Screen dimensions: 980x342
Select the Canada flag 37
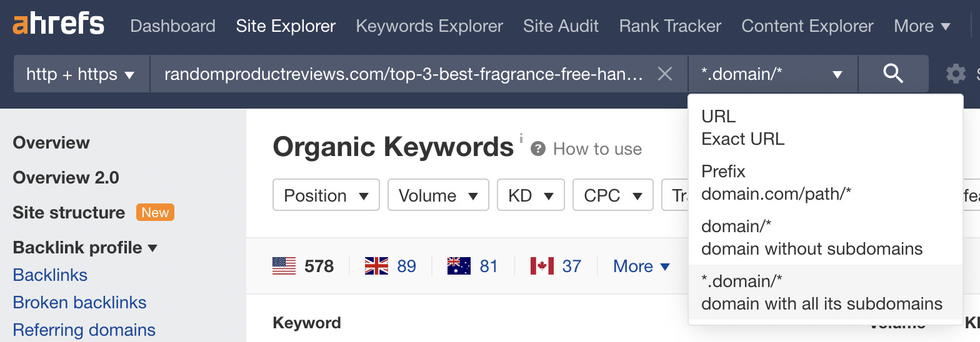[556, 266]
